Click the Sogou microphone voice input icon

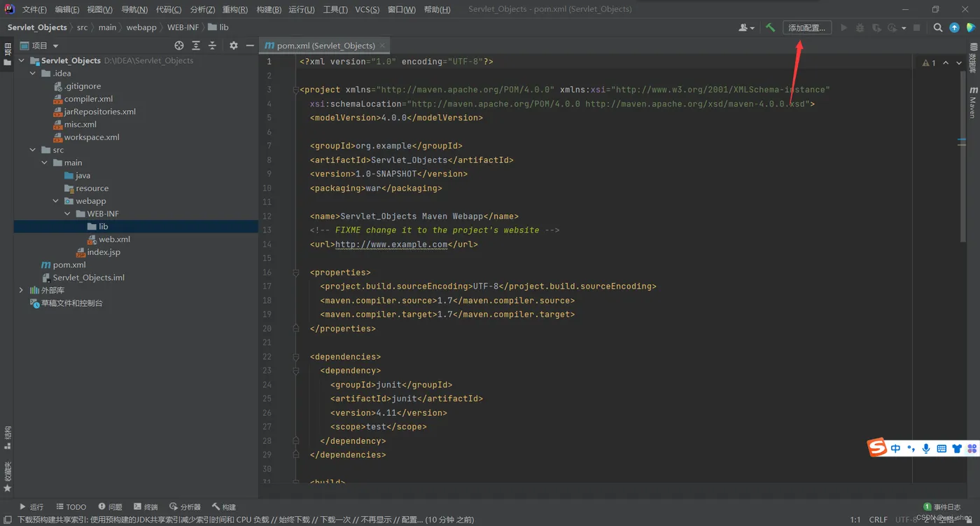(926, 448)
